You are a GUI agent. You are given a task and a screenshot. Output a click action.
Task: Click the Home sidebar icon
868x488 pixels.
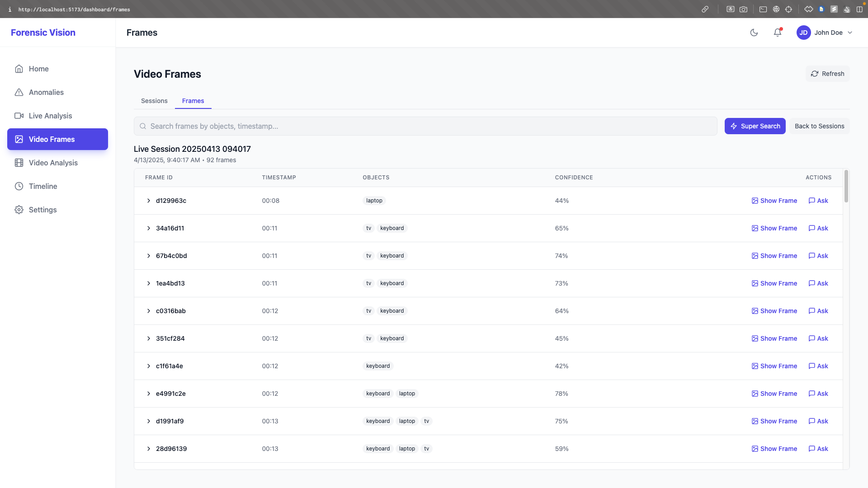pos(19,69)
